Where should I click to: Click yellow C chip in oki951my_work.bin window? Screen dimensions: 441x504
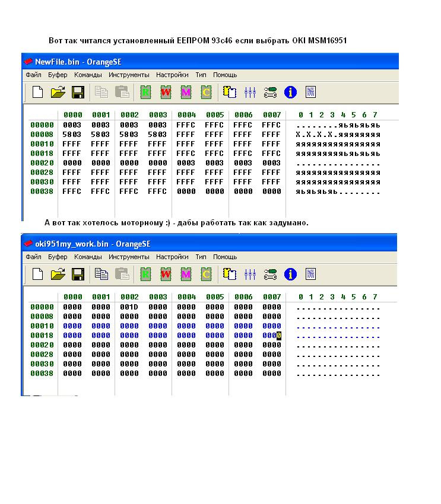click(x=206, y=274)
